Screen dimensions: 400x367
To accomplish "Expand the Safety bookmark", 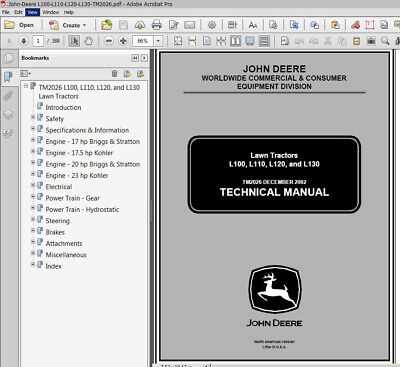I will coord(33,117).
